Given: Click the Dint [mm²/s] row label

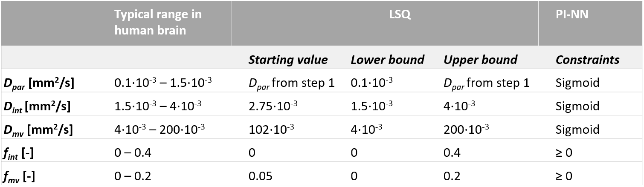Looking at the screenshot, I should [x=37, y=106].
